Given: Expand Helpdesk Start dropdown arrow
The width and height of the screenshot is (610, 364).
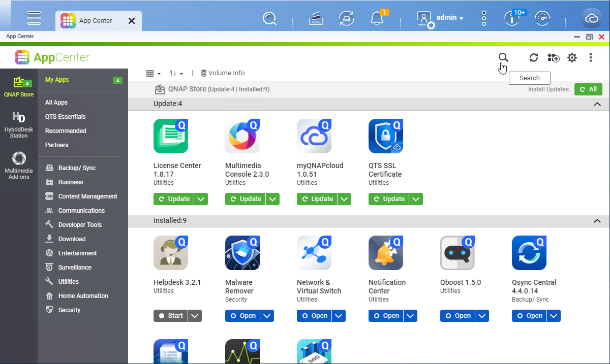Looking at the screenshot, I should 195,316.
